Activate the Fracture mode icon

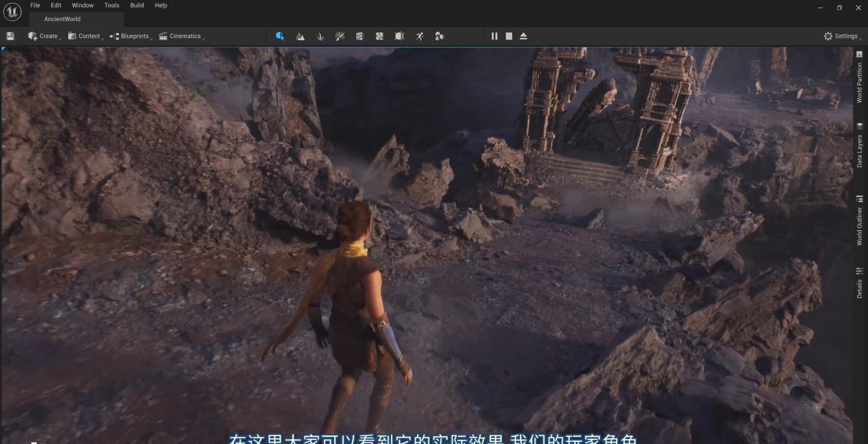(x=360, y=36)
